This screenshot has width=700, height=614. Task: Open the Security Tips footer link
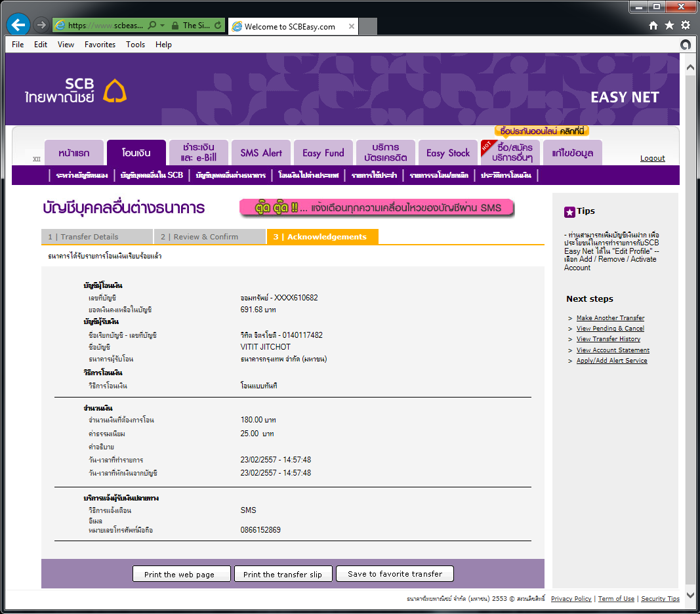coord(660,599)
